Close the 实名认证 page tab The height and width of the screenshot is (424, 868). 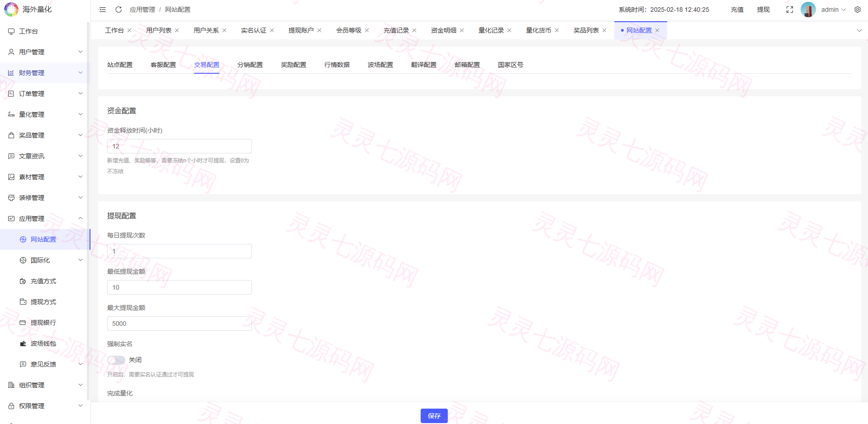click(272, 30)
